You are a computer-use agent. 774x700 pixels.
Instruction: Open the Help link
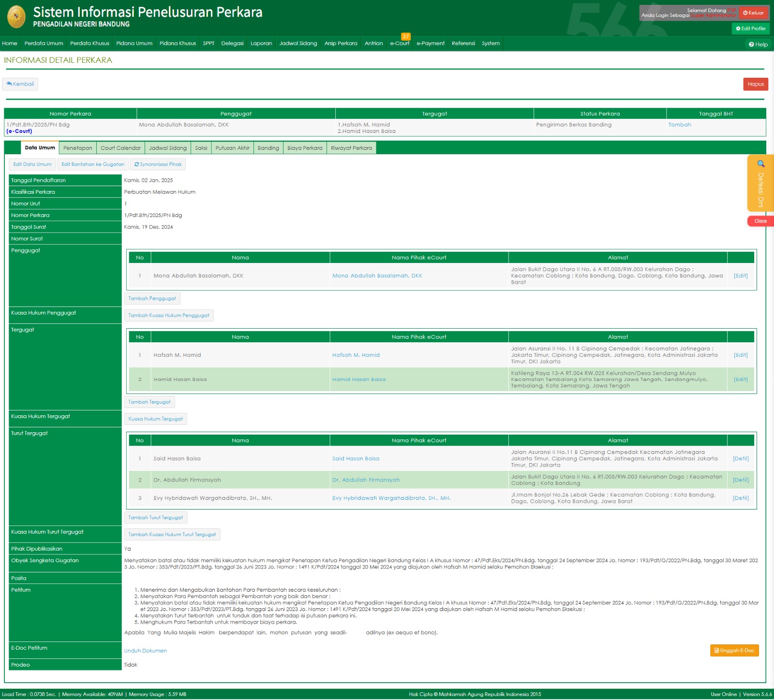tap(758, 44)
